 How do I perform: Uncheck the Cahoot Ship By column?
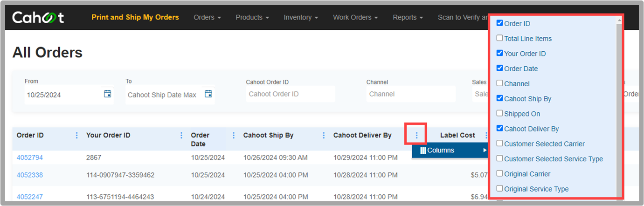tap(500, 98)
